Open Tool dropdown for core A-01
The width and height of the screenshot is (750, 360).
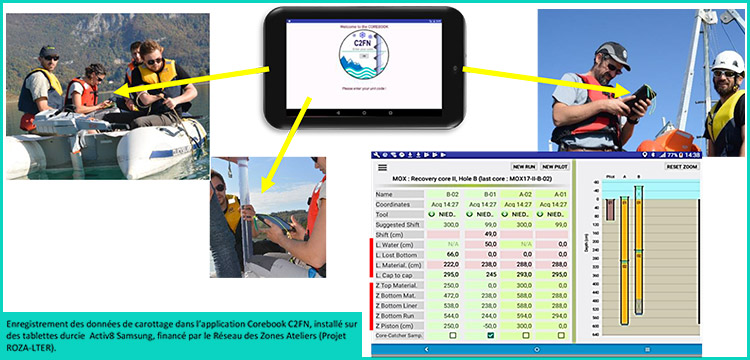[551, 214]
